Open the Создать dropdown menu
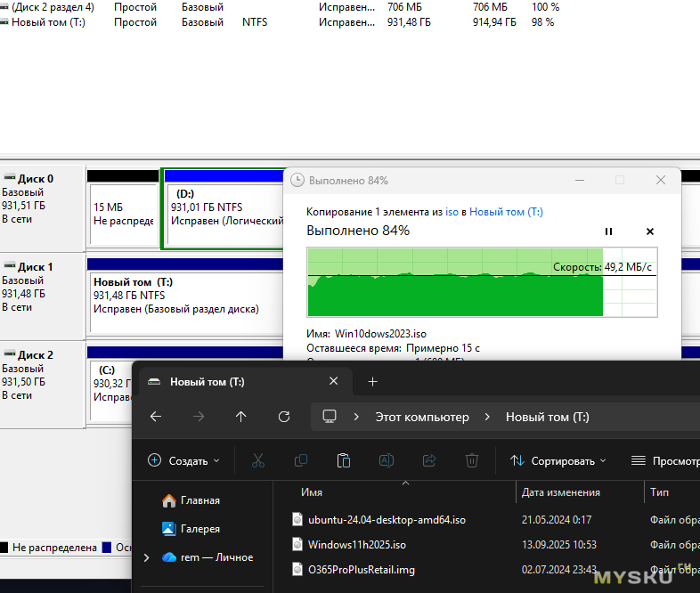Image resolution: width=700 pixels, height=593 pixels. [183, 460]
